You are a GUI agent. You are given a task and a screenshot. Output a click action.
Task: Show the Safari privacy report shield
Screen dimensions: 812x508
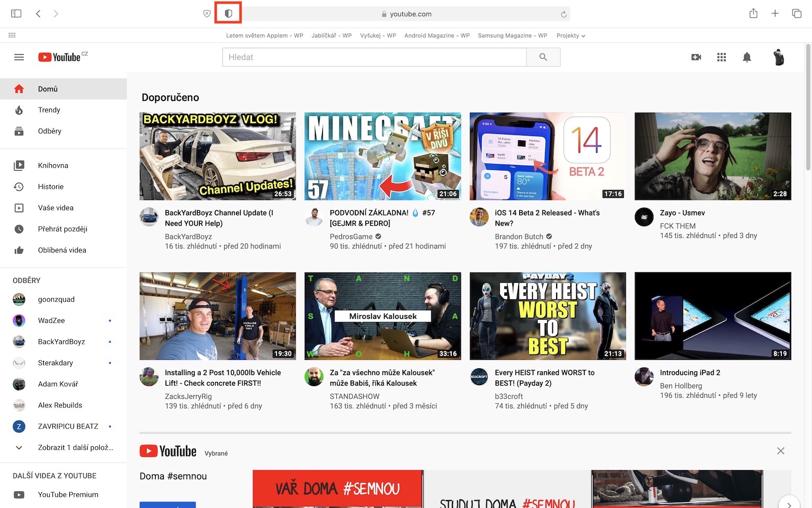tap(228, 13)
